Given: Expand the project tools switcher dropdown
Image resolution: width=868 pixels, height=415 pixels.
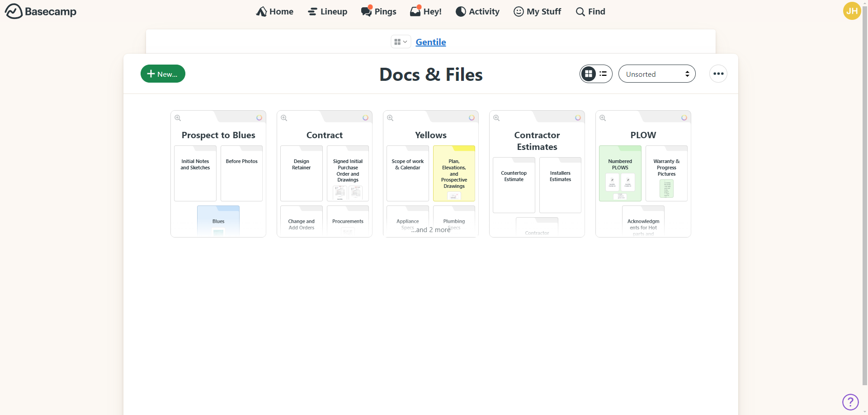Looking at the screenshot, I should (x=401, y=42).
